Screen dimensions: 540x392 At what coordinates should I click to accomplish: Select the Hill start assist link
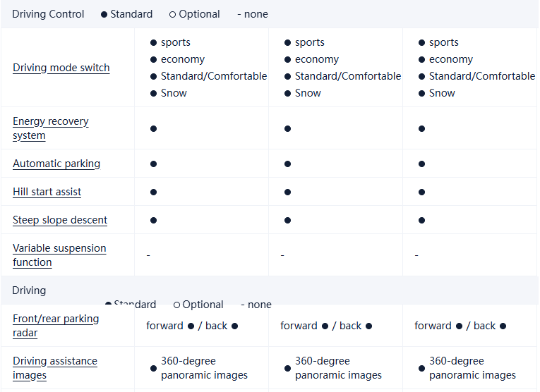coord(47,192)
